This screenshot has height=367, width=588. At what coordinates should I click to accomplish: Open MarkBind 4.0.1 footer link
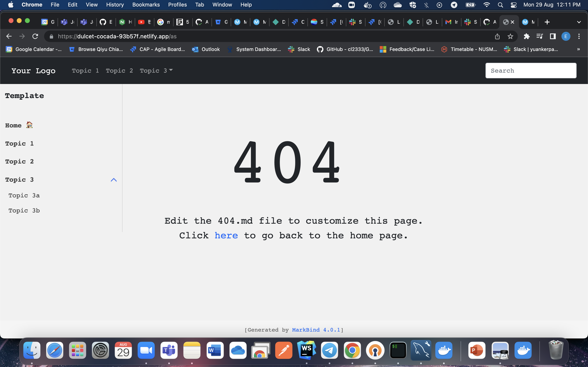pos(316,330)
